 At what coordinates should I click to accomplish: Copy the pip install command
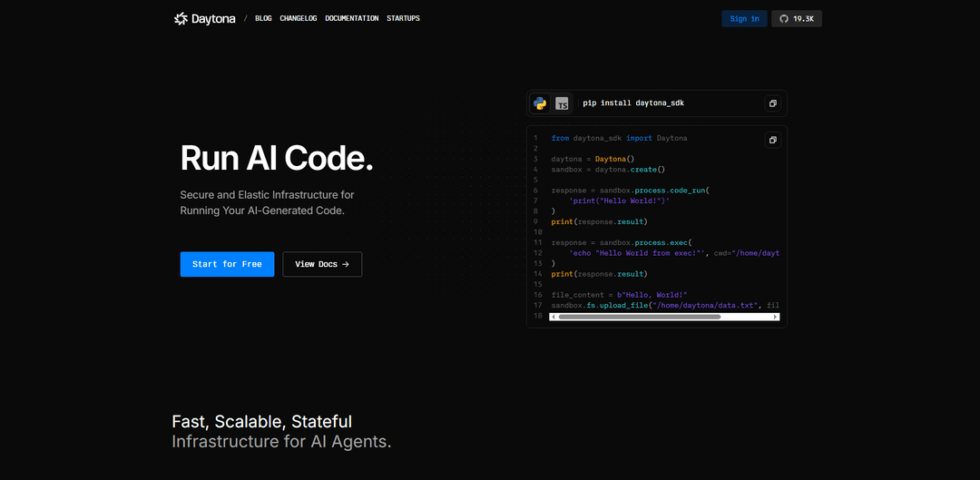point(772,103)
